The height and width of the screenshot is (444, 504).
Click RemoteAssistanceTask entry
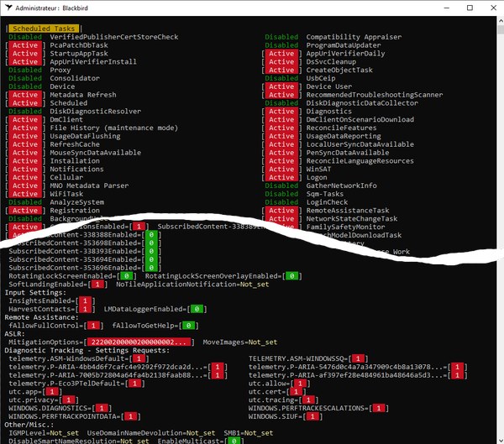click(x=348, y=211)
